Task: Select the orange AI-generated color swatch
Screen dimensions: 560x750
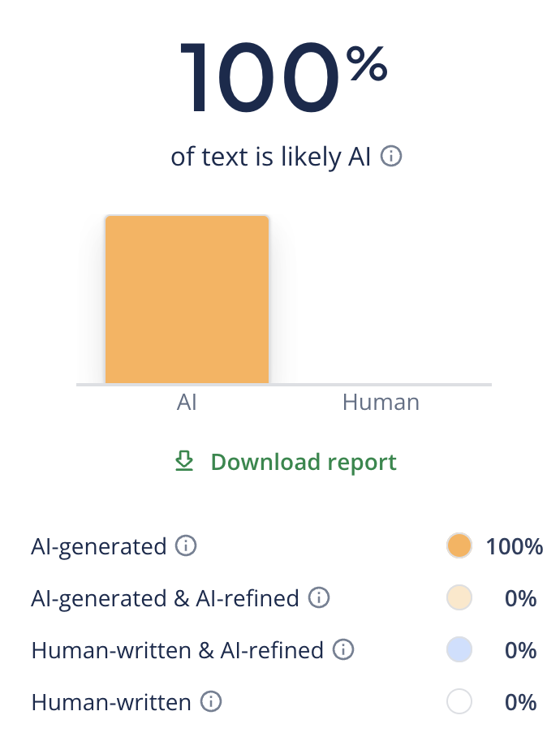Action: coord(459,546)
